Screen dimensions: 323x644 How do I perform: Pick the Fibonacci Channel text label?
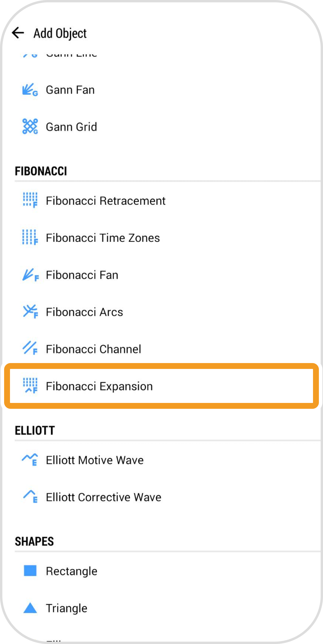[93, 349]
